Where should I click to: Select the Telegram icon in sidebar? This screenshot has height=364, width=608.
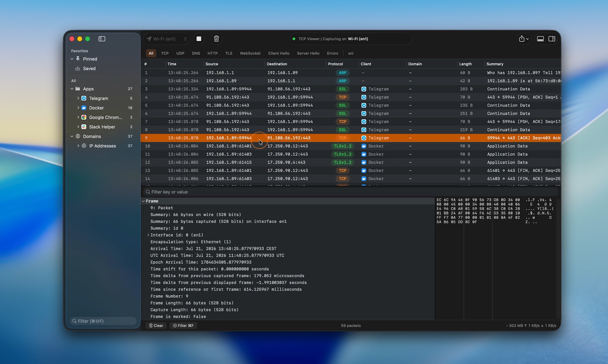(x=84, y=98)
